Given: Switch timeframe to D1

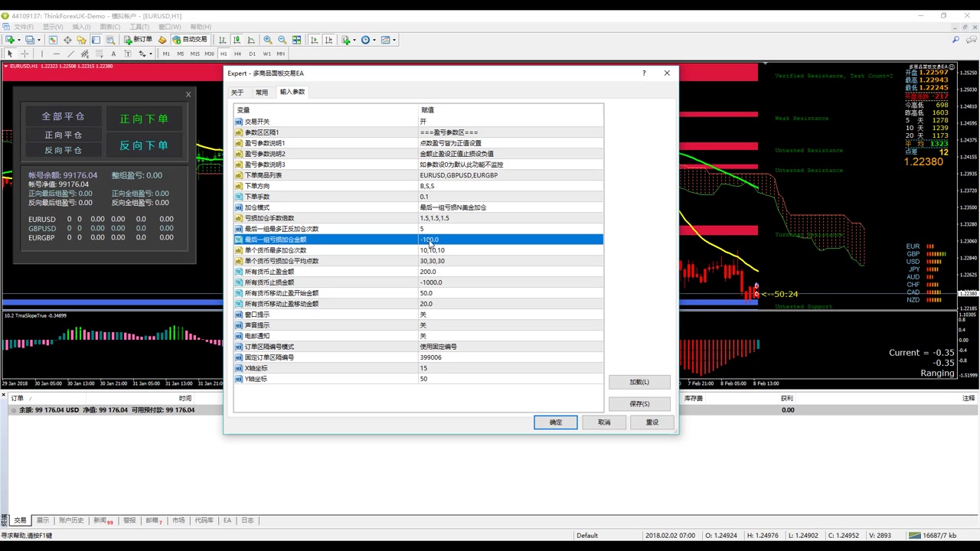Looking at the screenshot, I should (252, 54).
